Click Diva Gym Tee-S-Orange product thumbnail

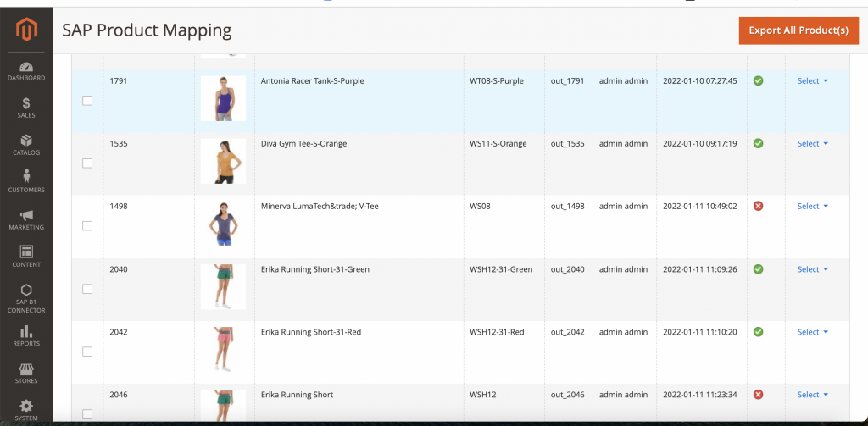pos(223,161)
